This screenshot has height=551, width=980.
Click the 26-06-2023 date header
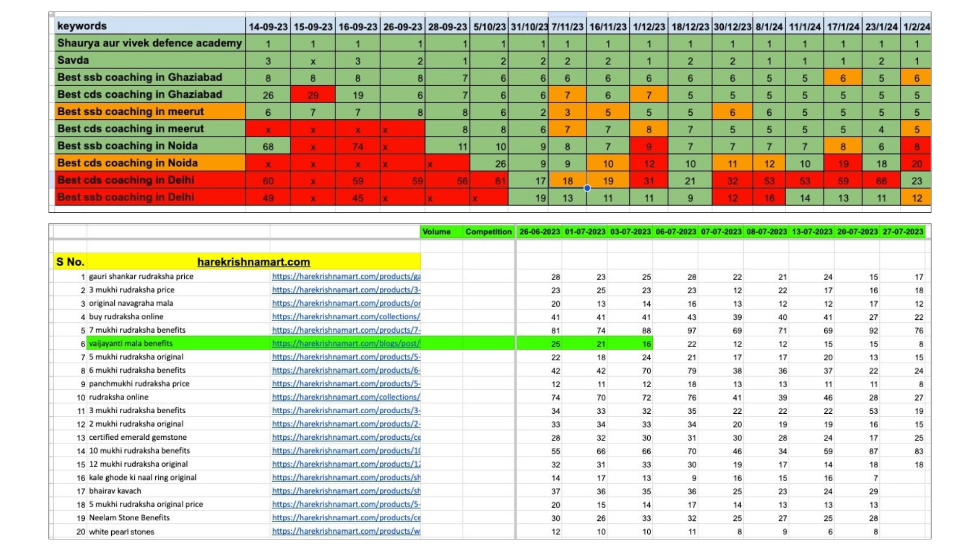tap(540, 232)
